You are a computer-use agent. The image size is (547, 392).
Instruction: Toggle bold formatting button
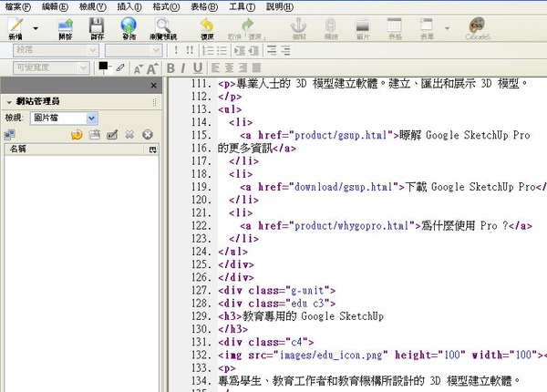point(170,67)
